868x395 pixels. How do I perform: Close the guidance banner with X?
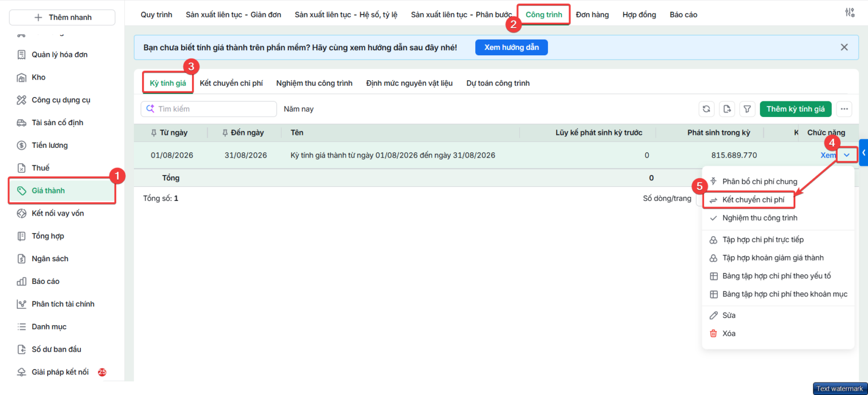pos(844,47)
